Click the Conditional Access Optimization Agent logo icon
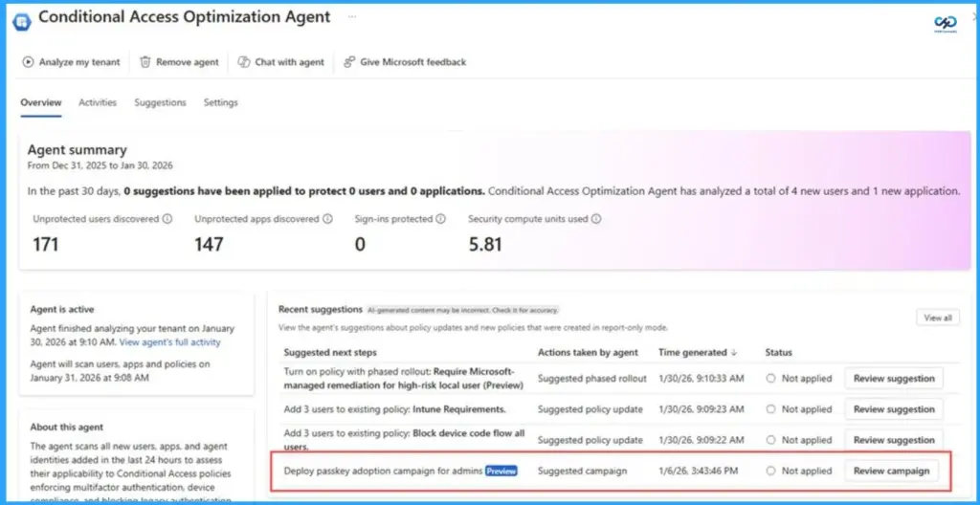 click(x=22, y=21)
